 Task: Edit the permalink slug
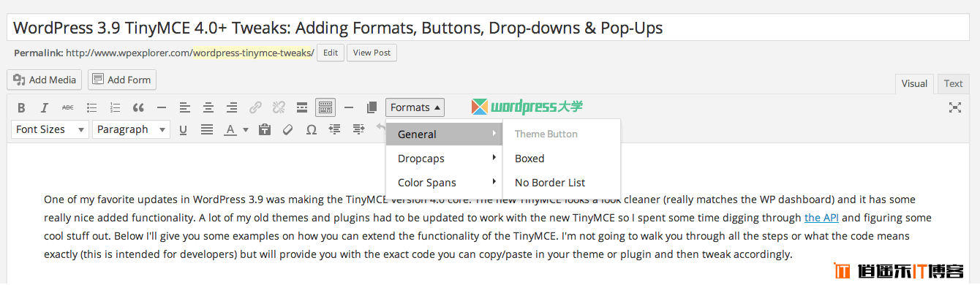(331, 53)
